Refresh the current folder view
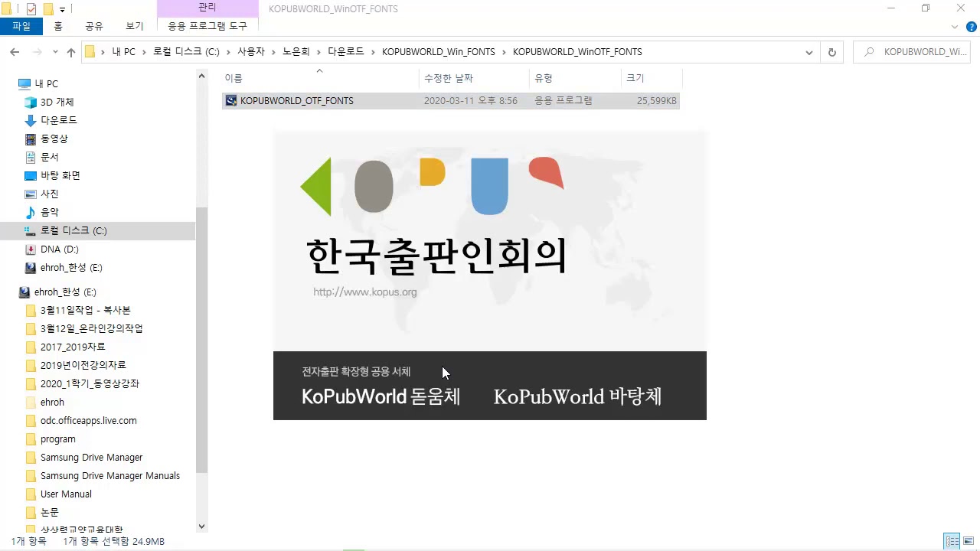 tap(832, 52)
